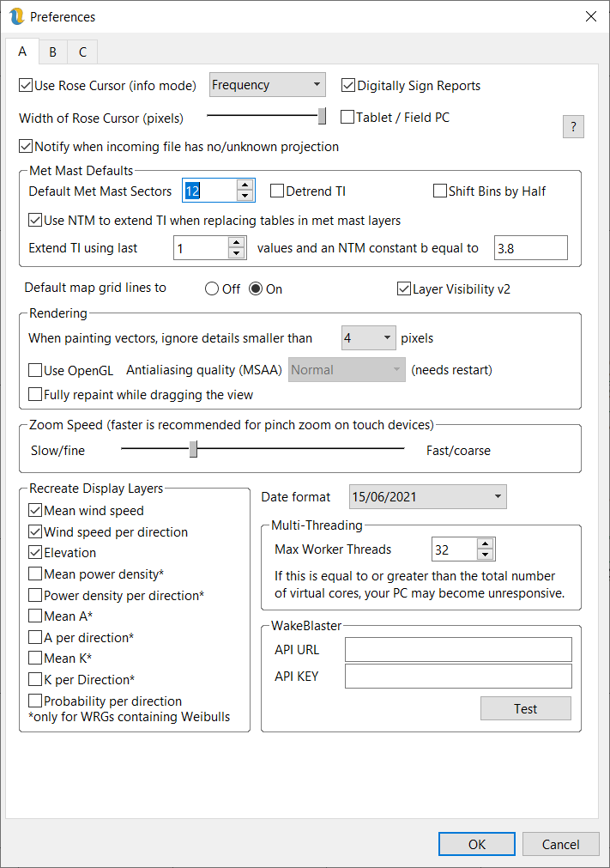Click the NTM constant b field
The height and width of the screenshot is (868, 610).
[530, 248]
